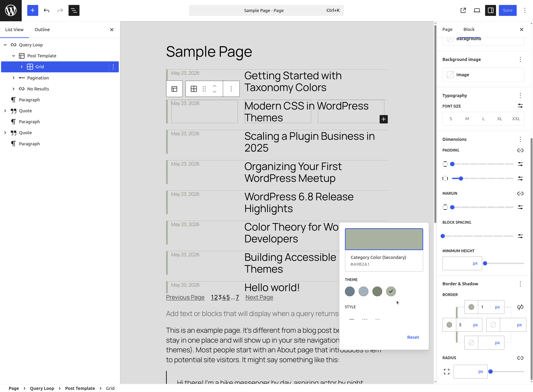The width and height of the screenshot is (533, 392).
Task: Switch to the Outline tab
Action: [x=42, y=29]
